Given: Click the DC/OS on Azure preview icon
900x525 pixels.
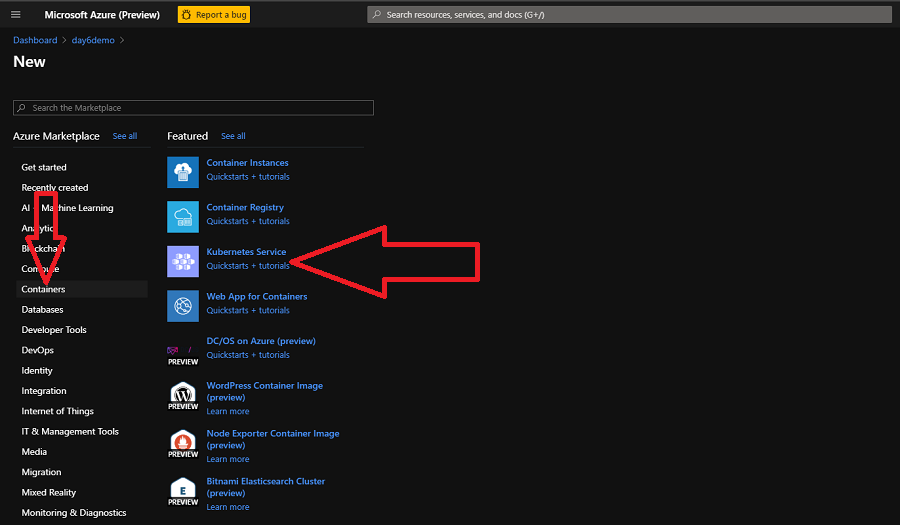Looking at the screenshot, I should 183,351.
